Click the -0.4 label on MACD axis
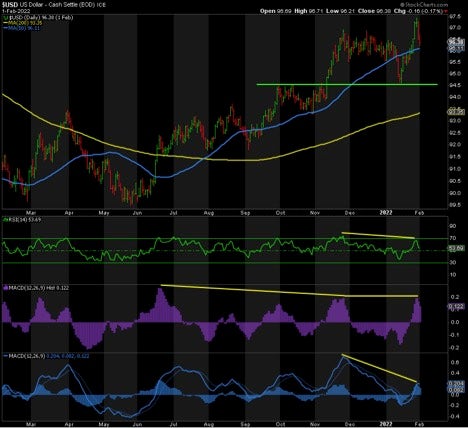 point(454,416)
